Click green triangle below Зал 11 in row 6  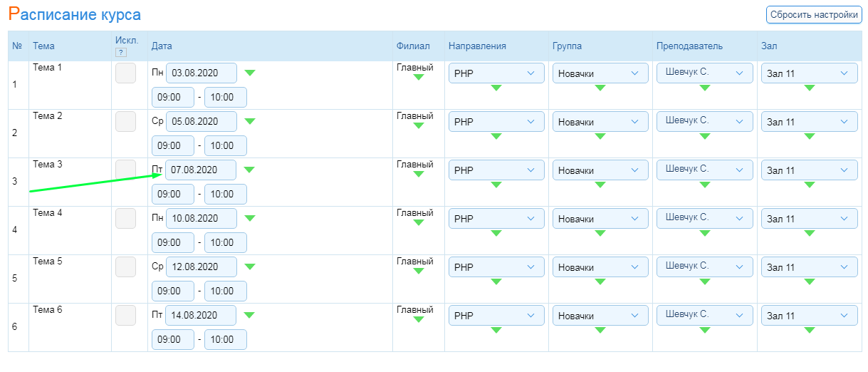809,330
